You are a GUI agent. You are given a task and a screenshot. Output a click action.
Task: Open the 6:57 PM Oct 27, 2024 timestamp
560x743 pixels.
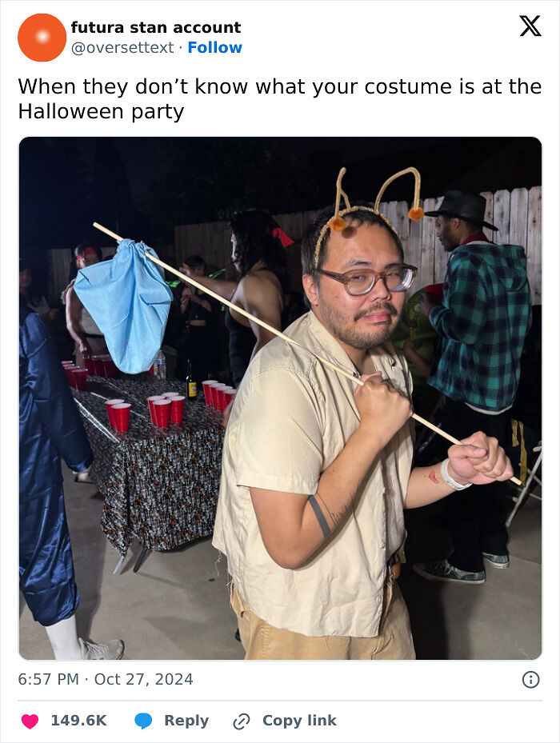tap(106, 679)
